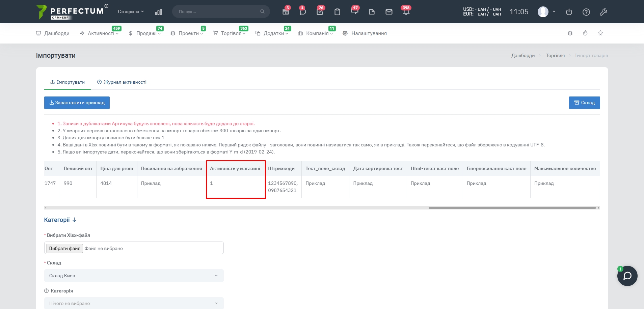Open the statistics bar chart icon
Screen dimensions: 644x309
(158, 12)
